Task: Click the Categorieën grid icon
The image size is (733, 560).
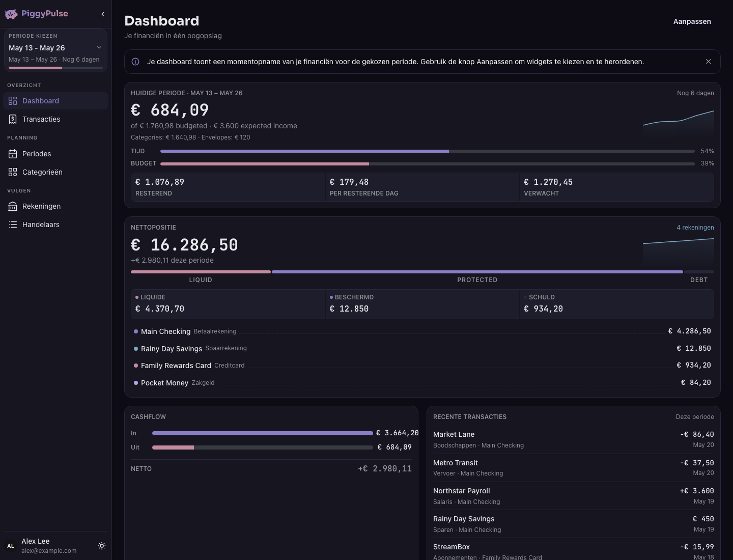Action: click(13, 172)
